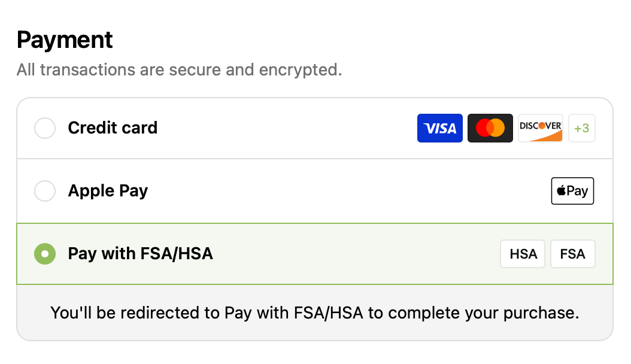Image resolution: width=631 pixels, height=364 pixels.
Task: Click the Pay with FSA/HSA label text
Action: 141,254
